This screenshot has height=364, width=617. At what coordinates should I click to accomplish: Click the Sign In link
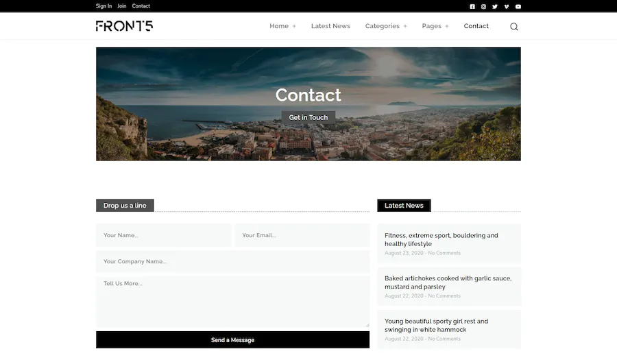coord(104,6)
